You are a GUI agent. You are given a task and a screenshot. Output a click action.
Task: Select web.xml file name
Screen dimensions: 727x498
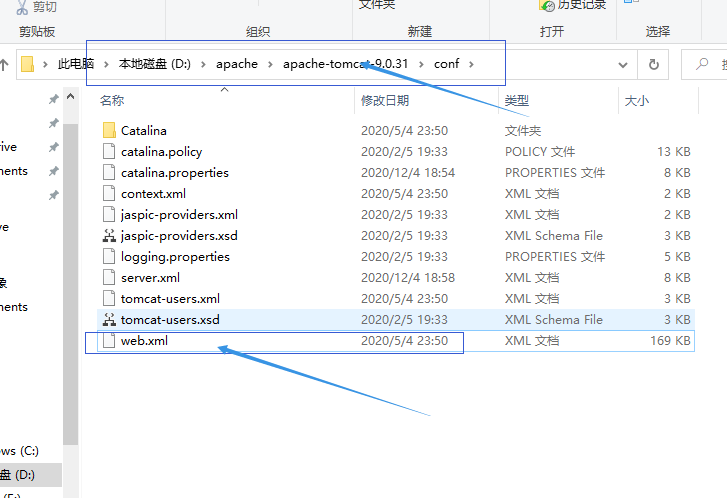(144, 341)
